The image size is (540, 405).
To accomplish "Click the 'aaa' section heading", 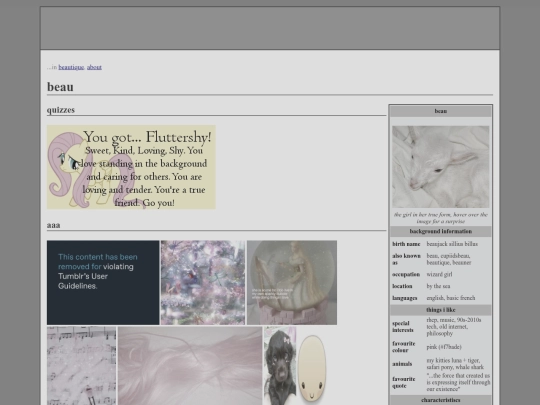I will 53,225.
